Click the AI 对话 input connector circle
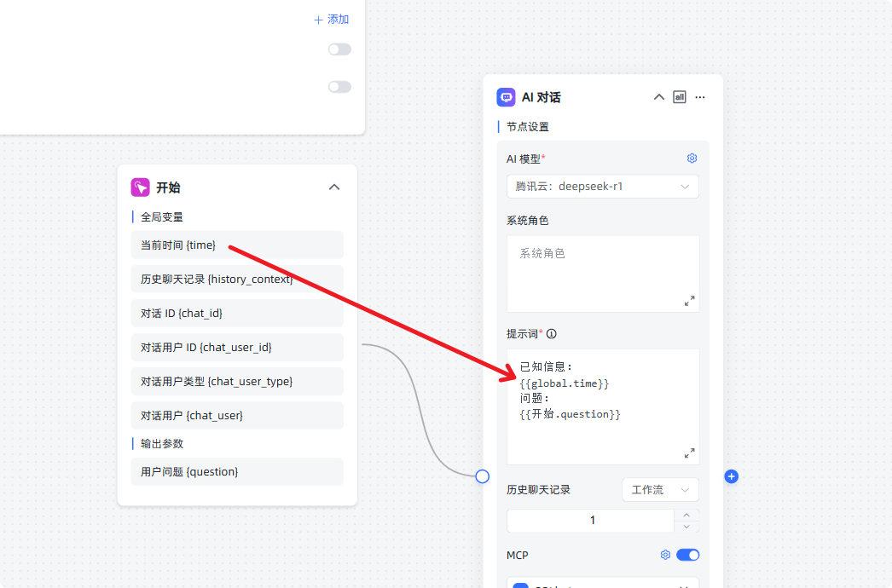The height and width of the screenshot is (588, 892). coord(483,476)
